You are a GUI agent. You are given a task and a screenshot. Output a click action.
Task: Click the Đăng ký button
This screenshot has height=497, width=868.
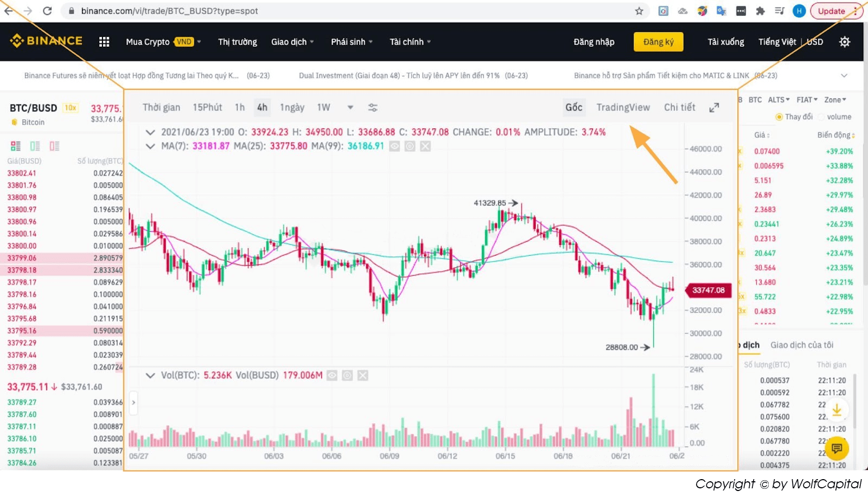[x=658, y=42]
